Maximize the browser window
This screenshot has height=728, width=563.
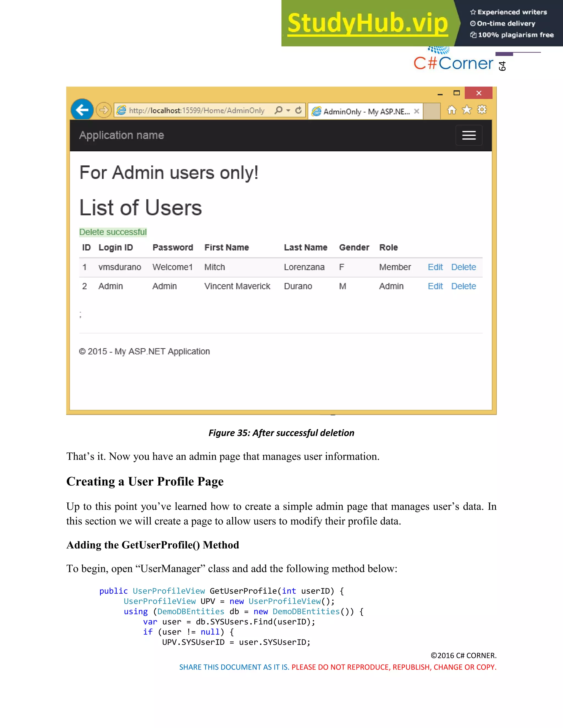click(x=457, y=93)
